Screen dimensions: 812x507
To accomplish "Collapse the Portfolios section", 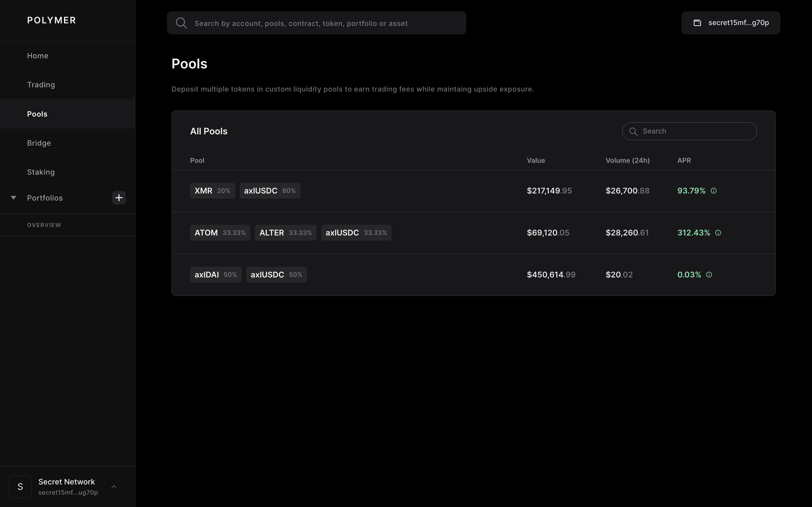I will 14,197.
